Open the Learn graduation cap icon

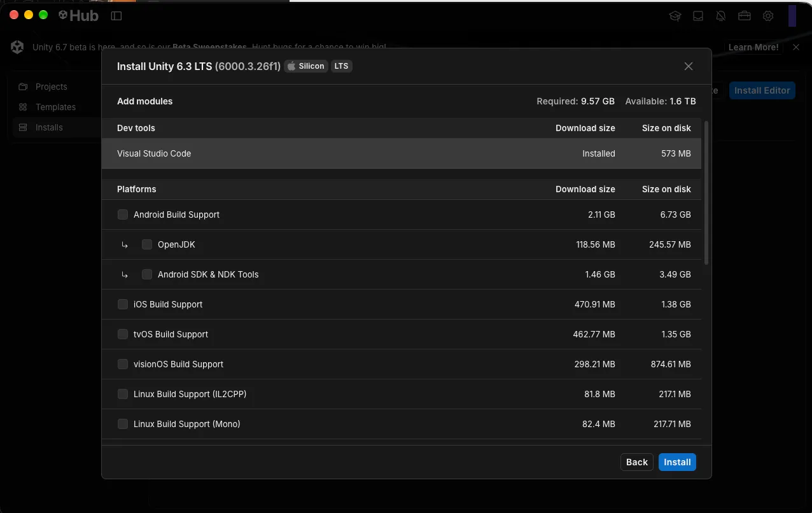tap(675, 16)
